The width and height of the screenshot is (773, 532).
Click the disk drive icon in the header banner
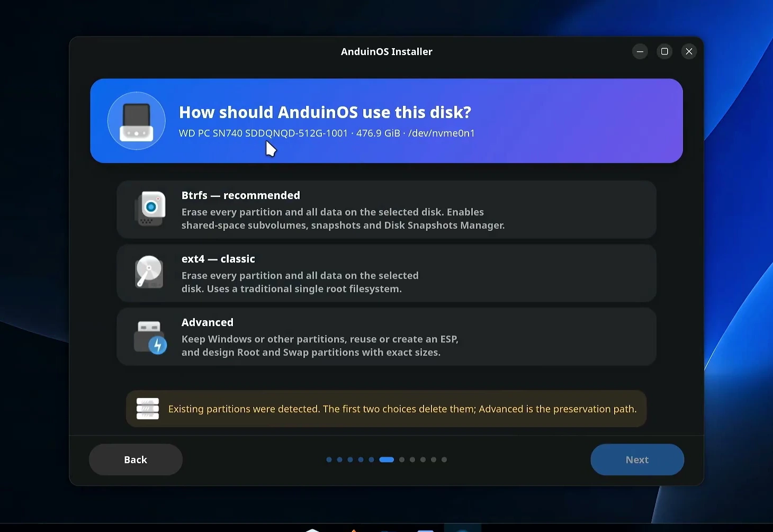[x=136, y=121]
